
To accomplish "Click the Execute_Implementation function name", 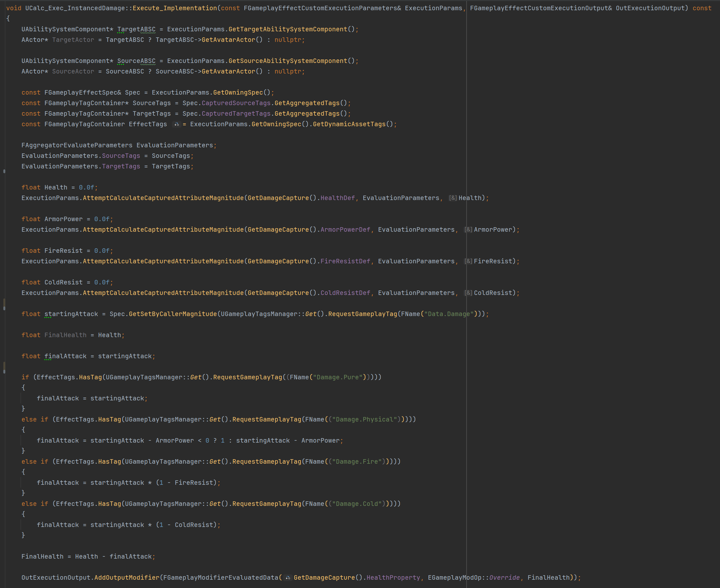I will point(174,8).
